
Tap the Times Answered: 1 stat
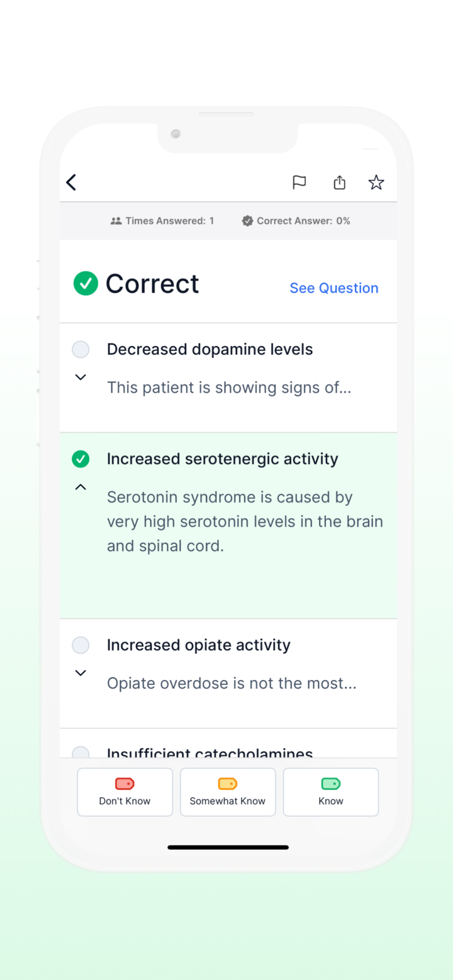tap(162, 221)
